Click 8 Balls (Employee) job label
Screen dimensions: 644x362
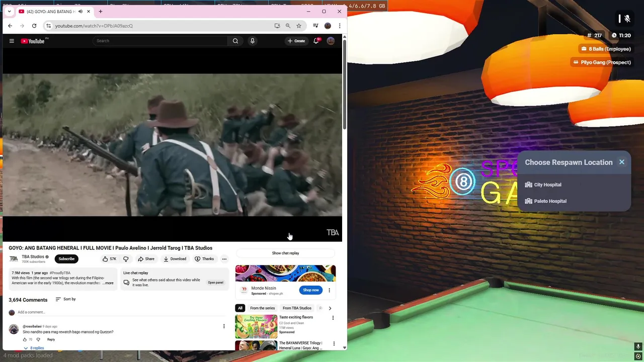point(606,49)
